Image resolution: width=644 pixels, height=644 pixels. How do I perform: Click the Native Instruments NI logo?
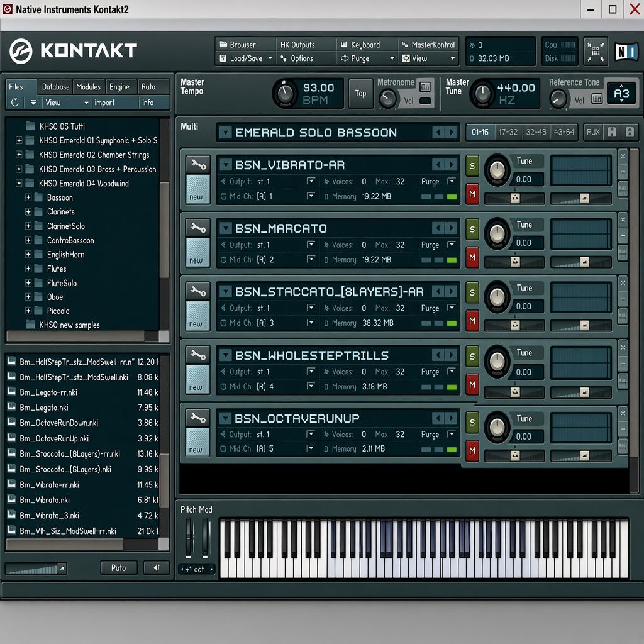click(x=626, y=52)
